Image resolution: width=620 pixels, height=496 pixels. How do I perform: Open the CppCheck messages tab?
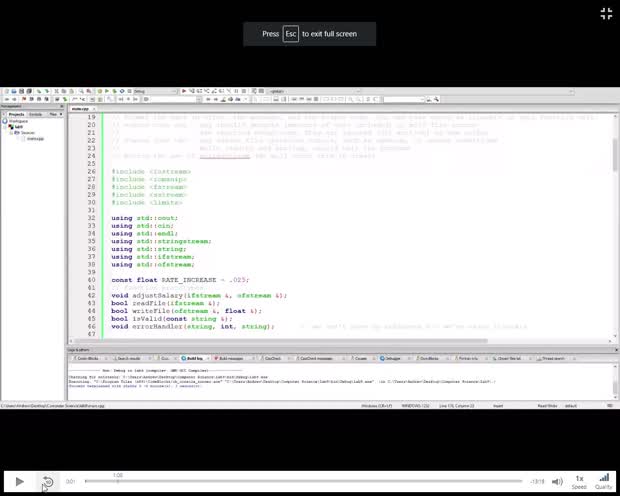pyautogui.click(x=316, y=358)
